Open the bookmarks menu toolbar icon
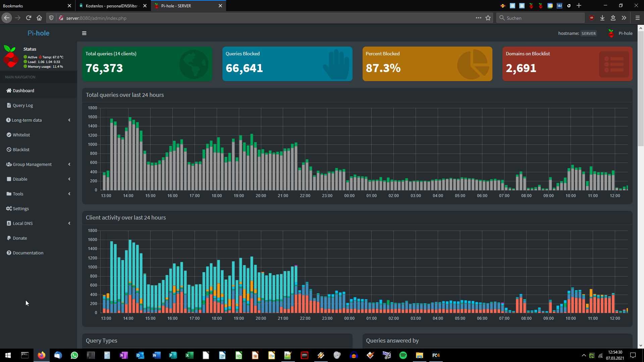 [x=613, y=18]
